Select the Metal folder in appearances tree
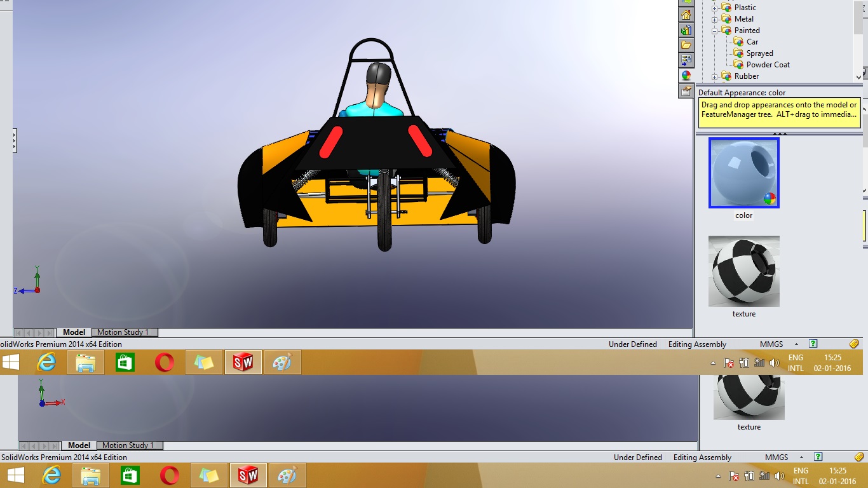The image size is (868, 488). (x=744, y=19)
